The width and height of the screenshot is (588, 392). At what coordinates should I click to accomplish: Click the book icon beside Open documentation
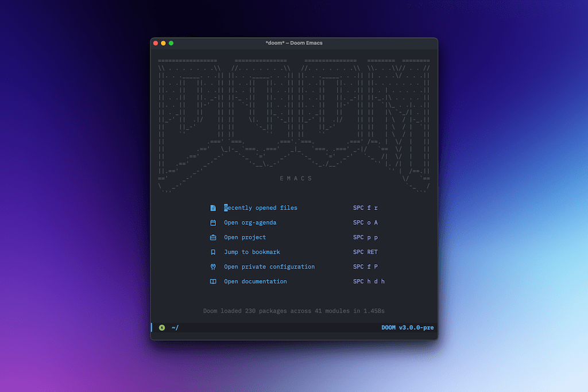[x=213, y=281]
